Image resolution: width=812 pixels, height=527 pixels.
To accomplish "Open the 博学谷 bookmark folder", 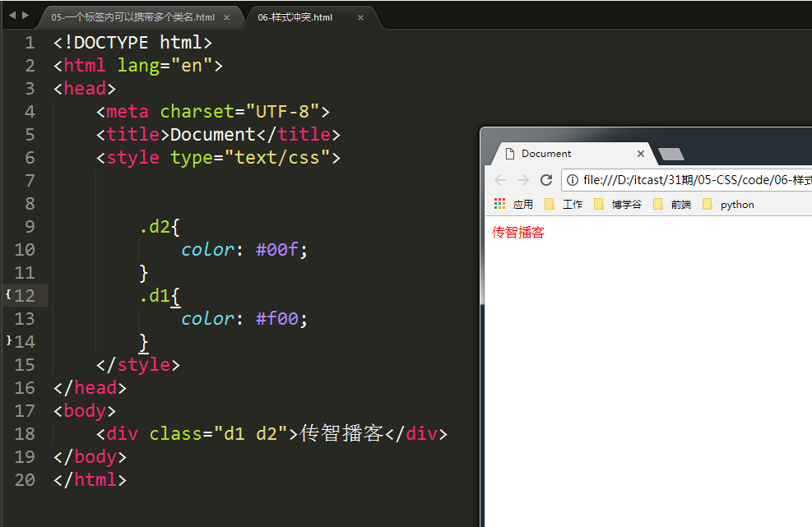I will pos(618,204).
